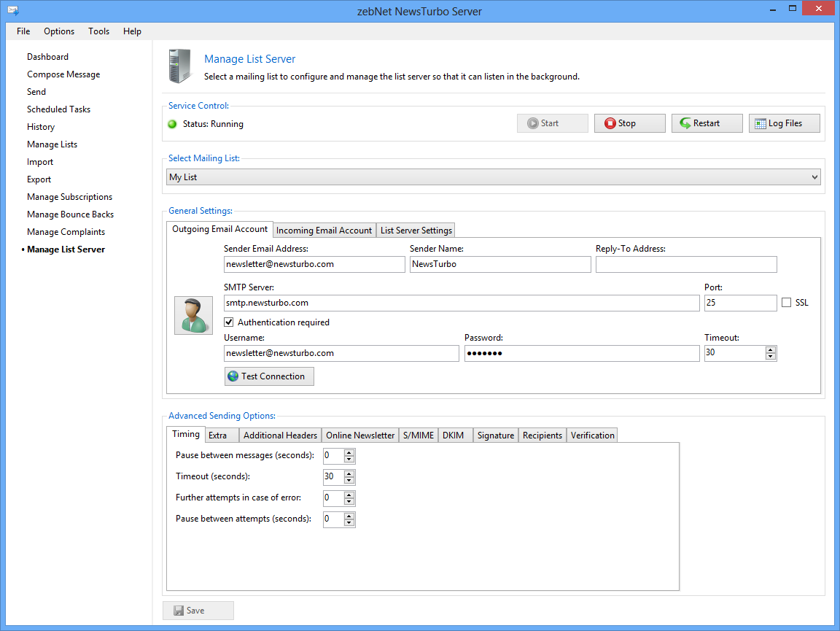Decrease Further attempts in case of error
The width and height of the screenshot is (840, 631).
click(x=349, y=501)
